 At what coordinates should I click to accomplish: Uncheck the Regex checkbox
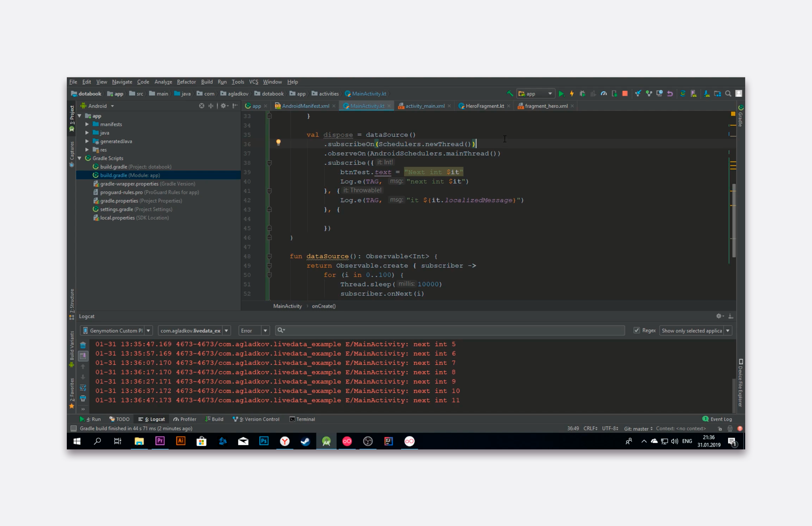pos(636,330)
